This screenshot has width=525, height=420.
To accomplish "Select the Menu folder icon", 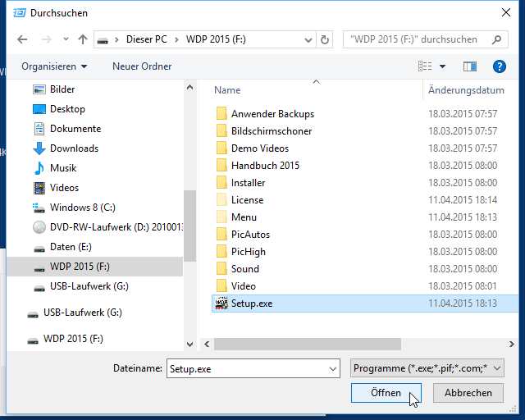I will click(x=221, y=217).
